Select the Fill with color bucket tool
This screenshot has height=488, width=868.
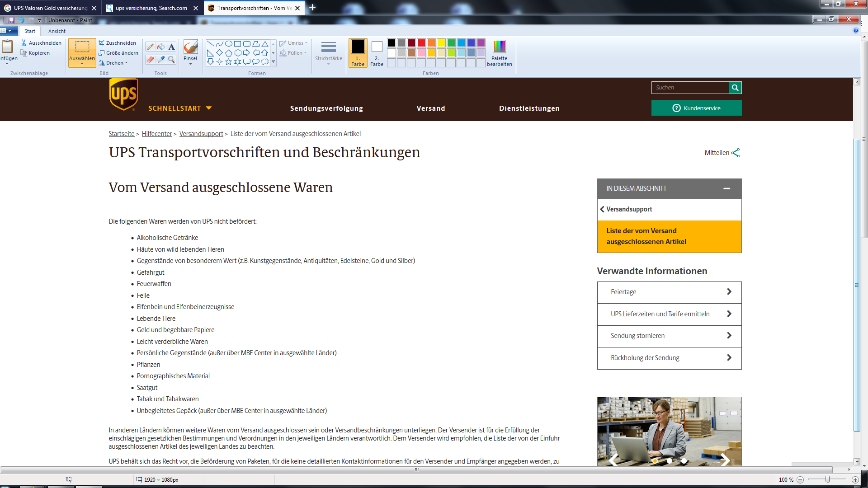coord(161,47)
